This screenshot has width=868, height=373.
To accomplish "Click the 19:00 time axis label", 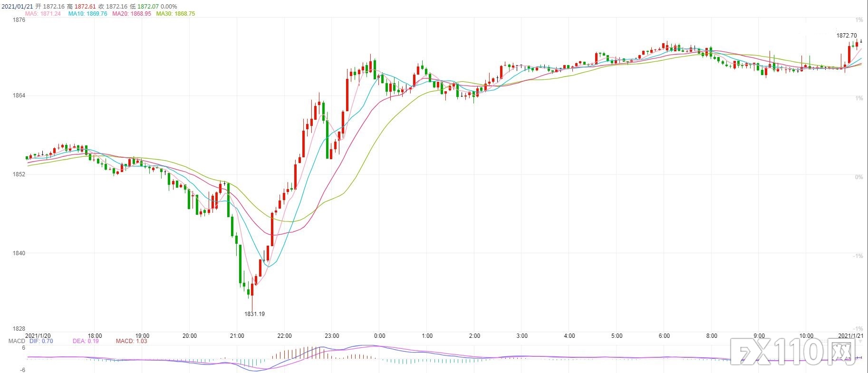I will tap(142, 336).
